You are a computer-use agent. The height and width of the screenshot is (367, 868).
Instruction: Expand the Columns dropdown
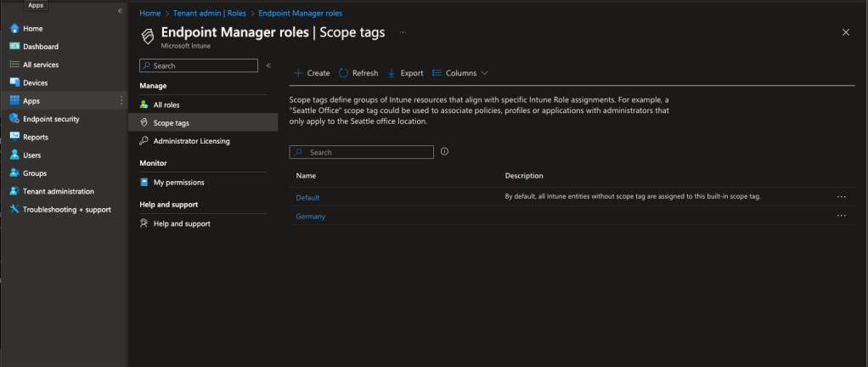(460, 73)
